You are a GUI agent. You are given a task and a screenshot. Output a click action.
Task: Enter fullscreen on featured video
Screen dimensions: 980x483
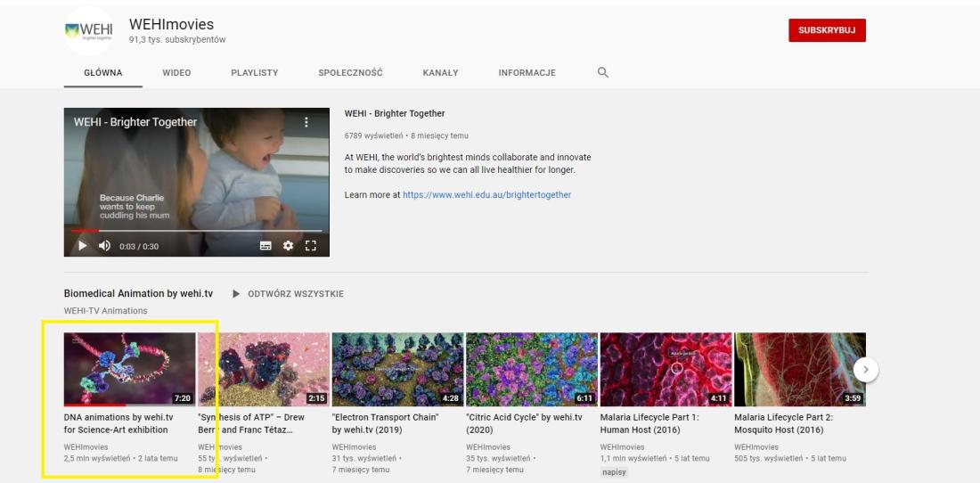coord(311,246)
